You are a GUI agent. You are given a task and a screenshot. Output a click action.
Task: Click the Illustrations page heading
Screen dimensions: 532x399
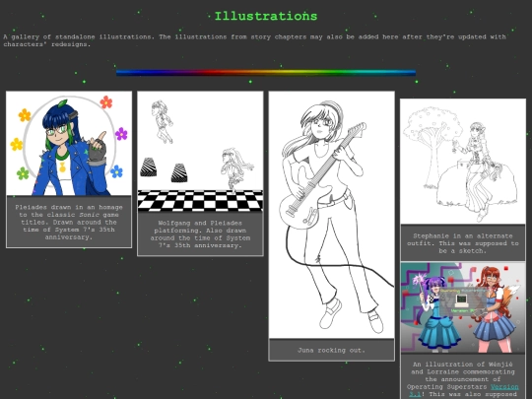(x=266, y=16)
